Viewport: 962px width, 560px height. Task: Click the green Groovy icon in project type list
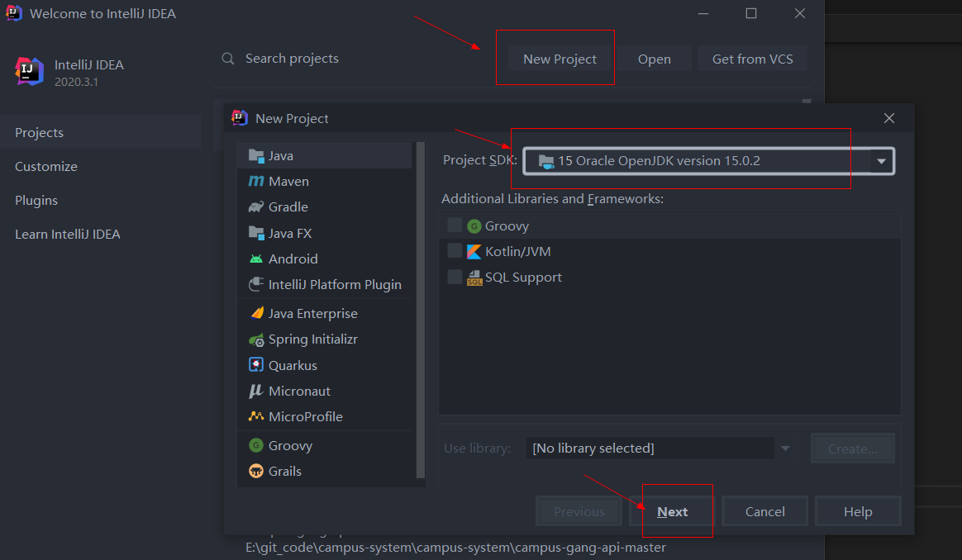(256, 445)
